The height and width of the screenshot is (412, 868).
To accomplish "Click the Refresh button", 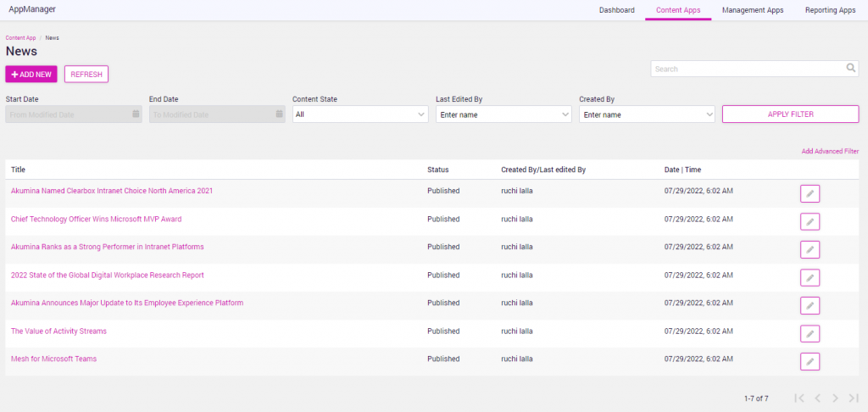I will (x=86, y=75).
